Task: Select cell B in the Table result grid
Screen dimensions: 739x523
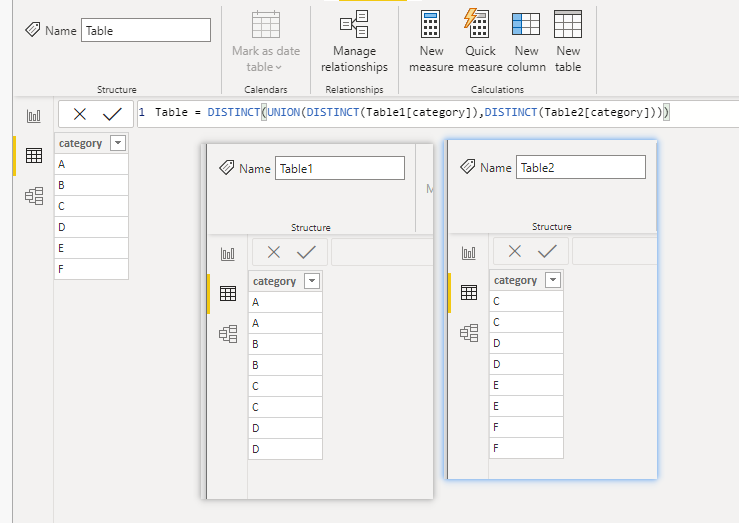Action: [x=91, y=185]
